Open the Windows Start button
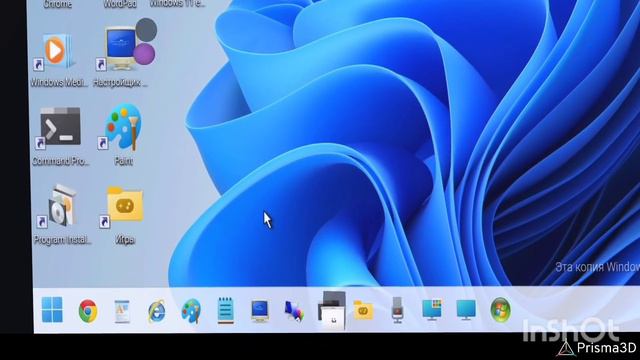640x360 pixels. 52,310
